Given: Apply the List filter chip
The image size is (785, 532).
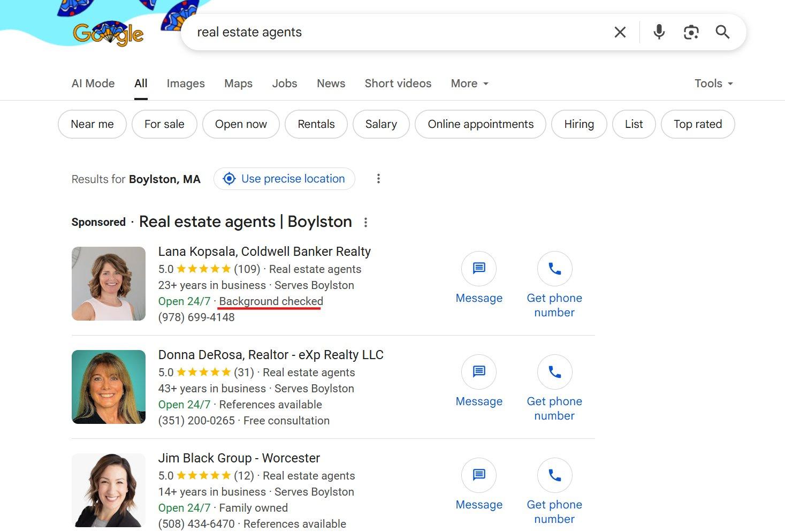Looking at the screenshot, I should (634, 124).
